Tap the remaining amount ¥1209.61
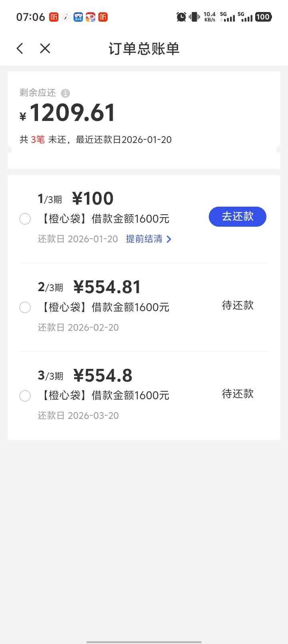Screen dimensions: 288x644 point(72,113)
